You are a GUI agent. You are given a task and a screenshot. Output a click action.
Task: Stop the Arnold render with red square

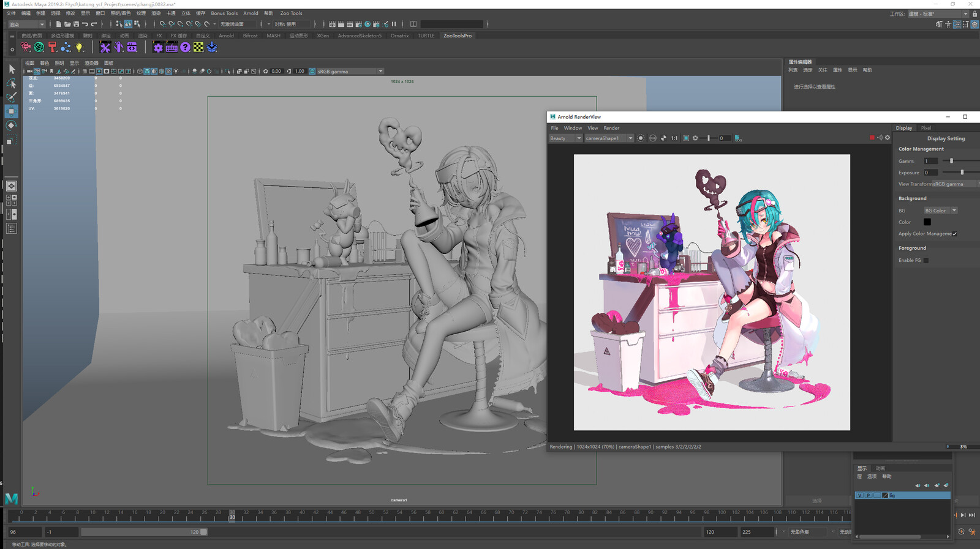coord(872,138)
